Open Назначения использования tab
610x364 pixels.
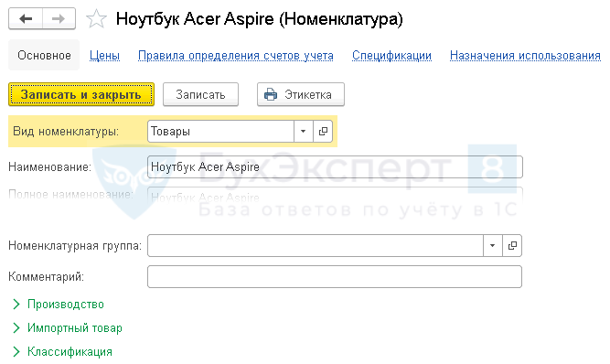[525, 56]
